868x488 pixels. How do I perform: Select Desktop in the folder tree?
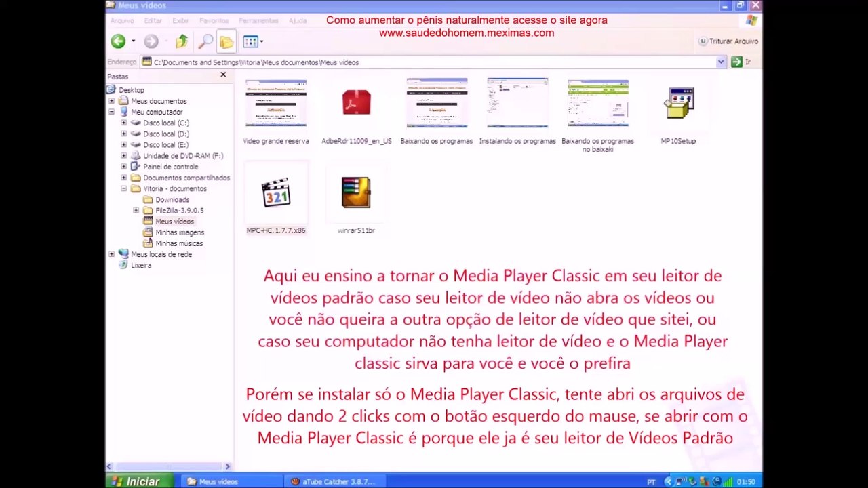132,90
